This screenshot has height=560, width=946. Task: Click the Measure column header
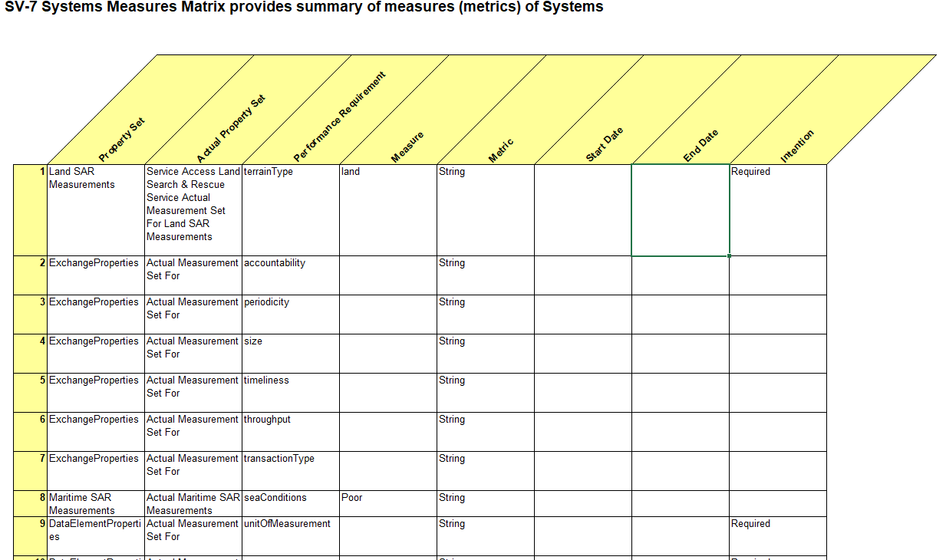tap(407, 147)
